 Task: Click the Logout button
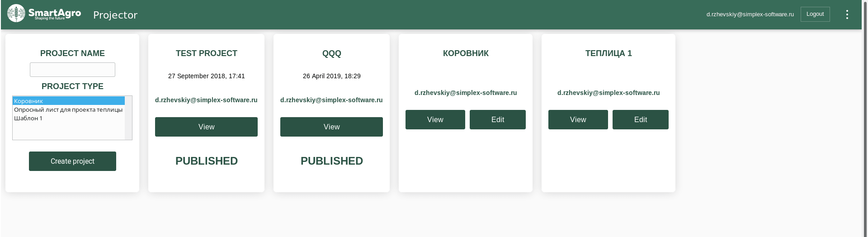pyautogui.click(x=815, y=14)
